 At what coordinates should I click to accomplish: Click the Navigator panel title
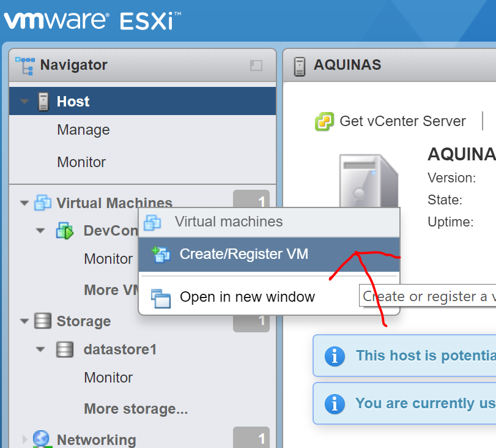point(74,65)
